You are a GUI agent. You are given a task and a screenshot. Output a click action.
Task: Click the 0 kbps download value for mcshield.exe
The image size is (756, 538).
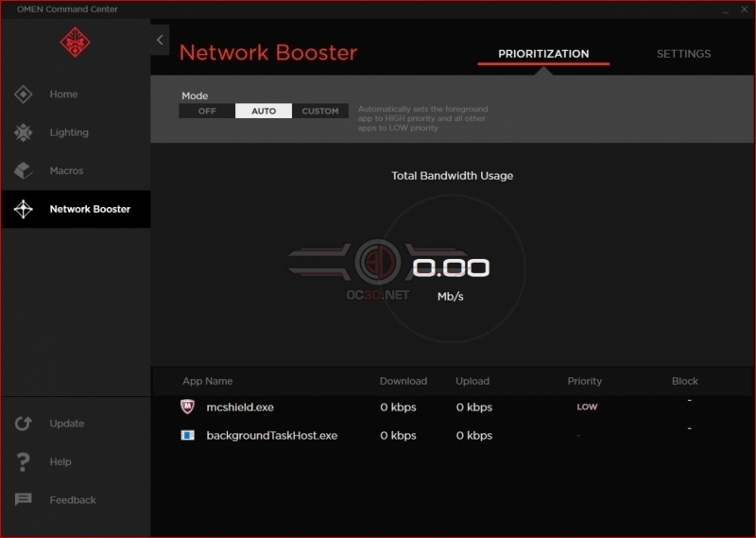coord(398,408)
